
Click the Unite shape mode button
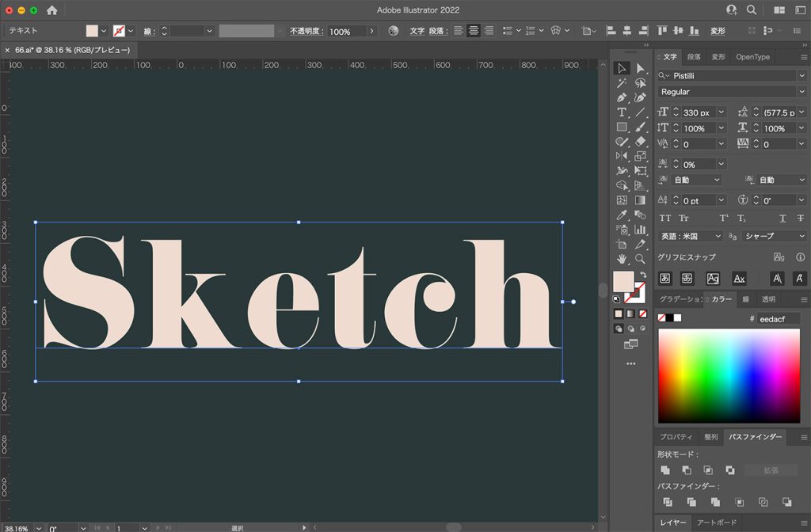coord(666,469)
